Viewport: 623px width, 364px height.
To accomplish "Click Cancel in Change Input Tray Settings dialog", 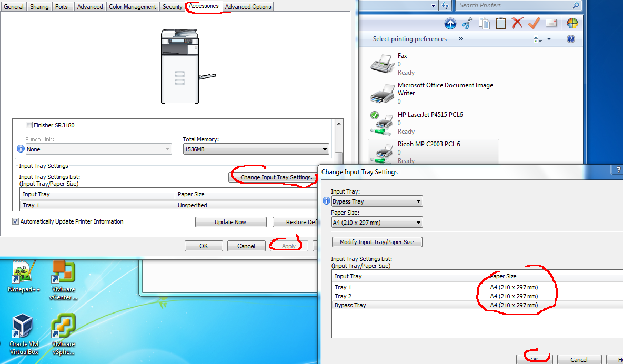I will click(579, 359).
